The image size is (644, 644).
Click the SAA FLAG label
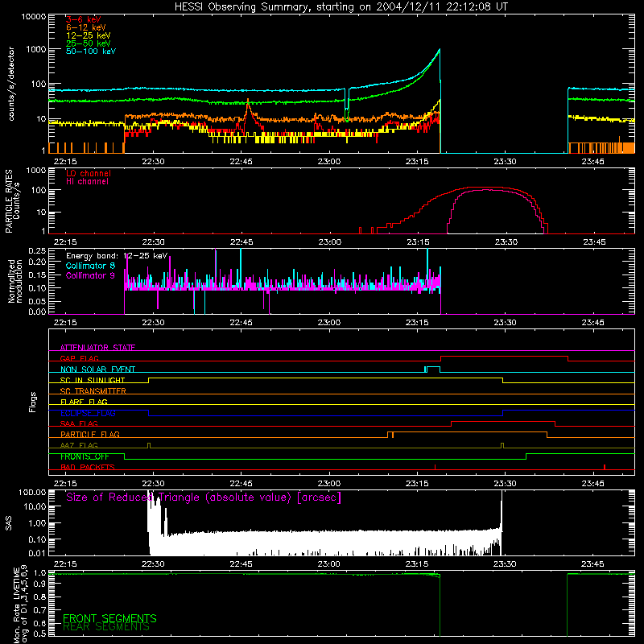[79, 423]
